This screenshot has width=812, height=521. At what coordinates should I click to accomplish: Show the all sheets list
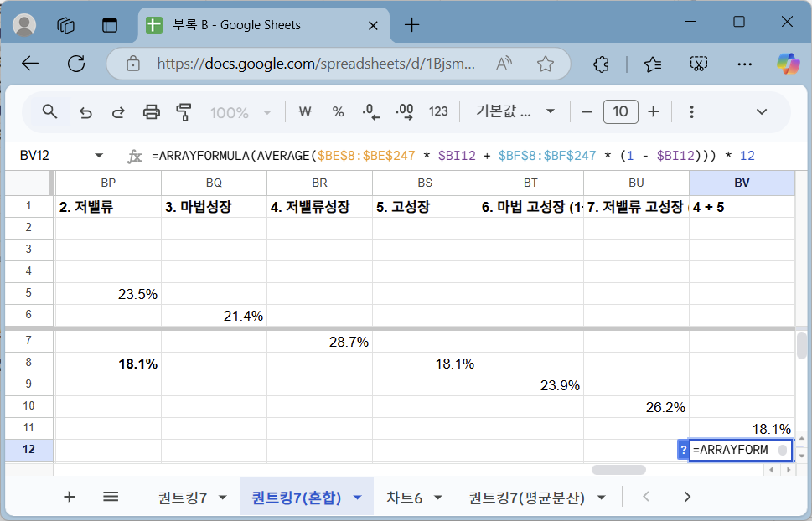tap(111, 498)
